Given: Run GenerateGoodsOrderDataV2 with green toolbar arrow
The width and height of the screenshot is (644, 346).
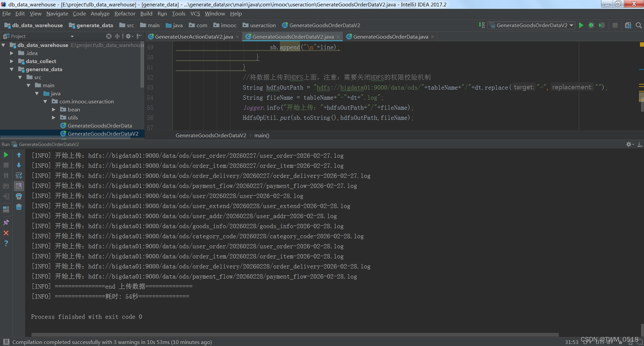Looking at the screenshot, I should tap(581, 25).
